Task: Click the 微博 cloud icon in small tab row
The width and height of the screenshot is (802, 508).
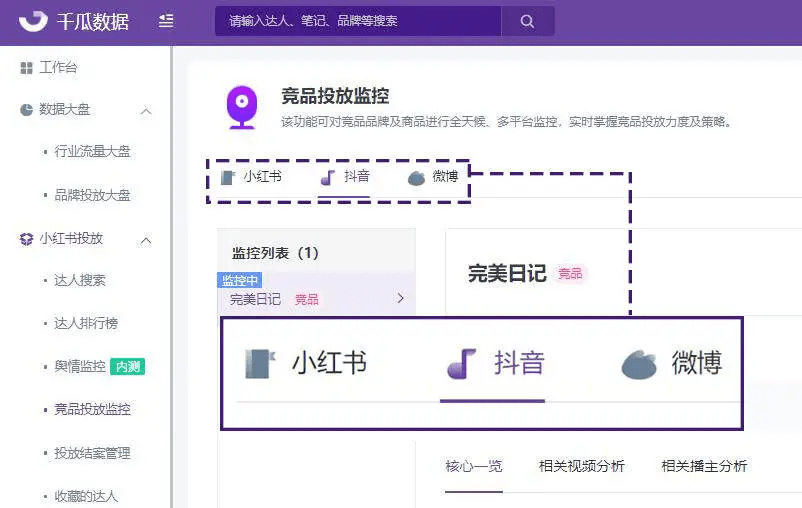Action: (416, 178)
